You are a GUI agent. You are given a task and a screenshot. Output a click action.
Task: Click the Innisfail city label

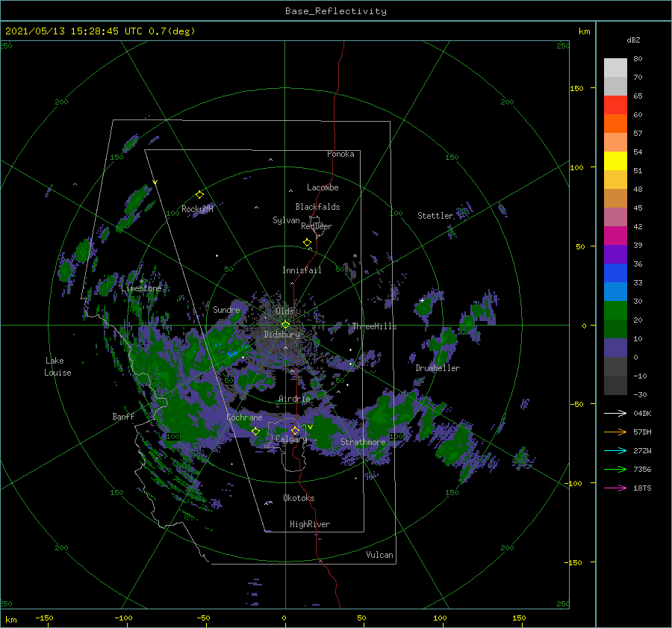point(302,270)
